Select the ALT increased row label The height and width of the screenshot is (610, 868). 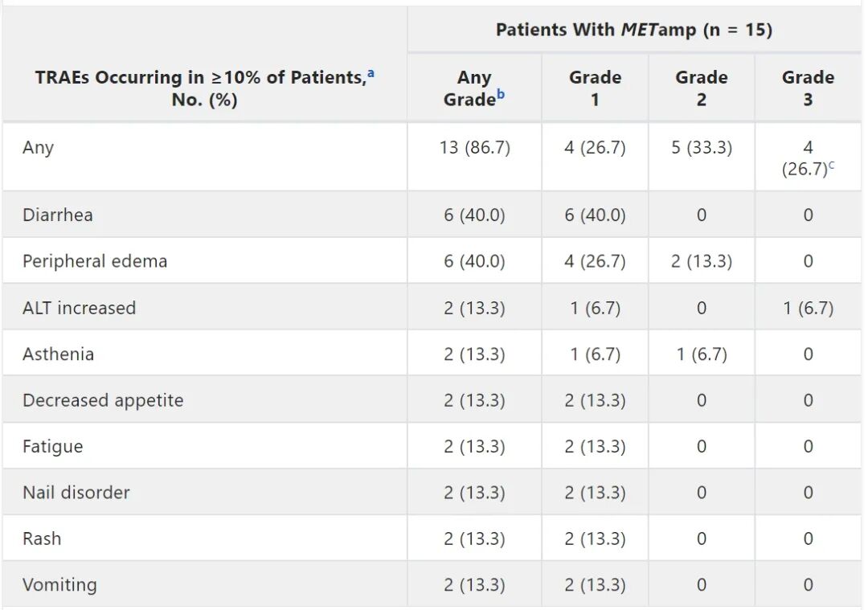(x=79, y=308)
